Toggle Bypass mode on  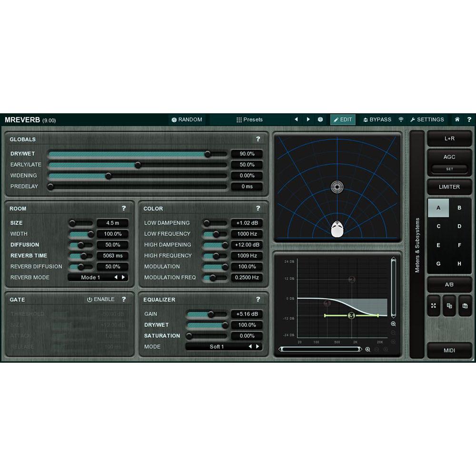pos(377,119)
